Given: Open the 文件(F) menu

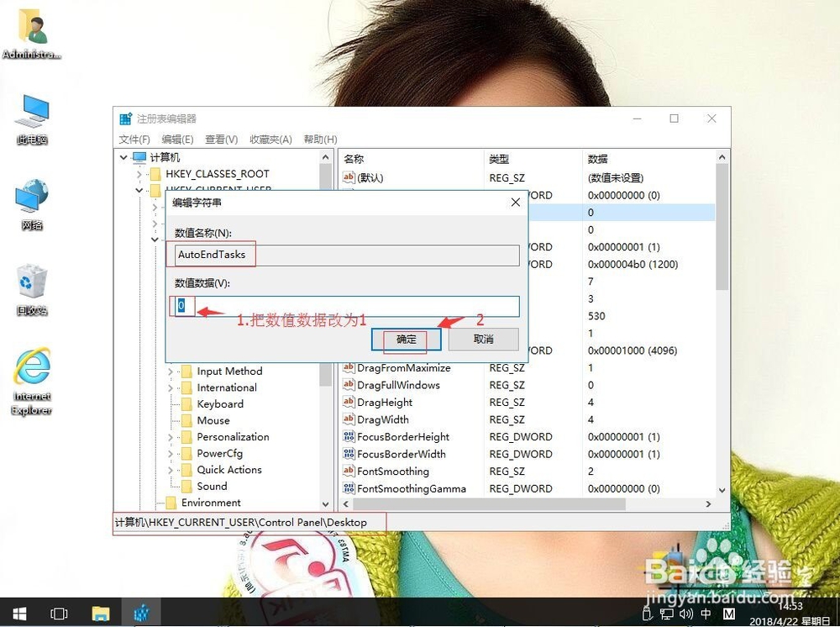Looking at the screenshot, I should click(x=134, y=140).
